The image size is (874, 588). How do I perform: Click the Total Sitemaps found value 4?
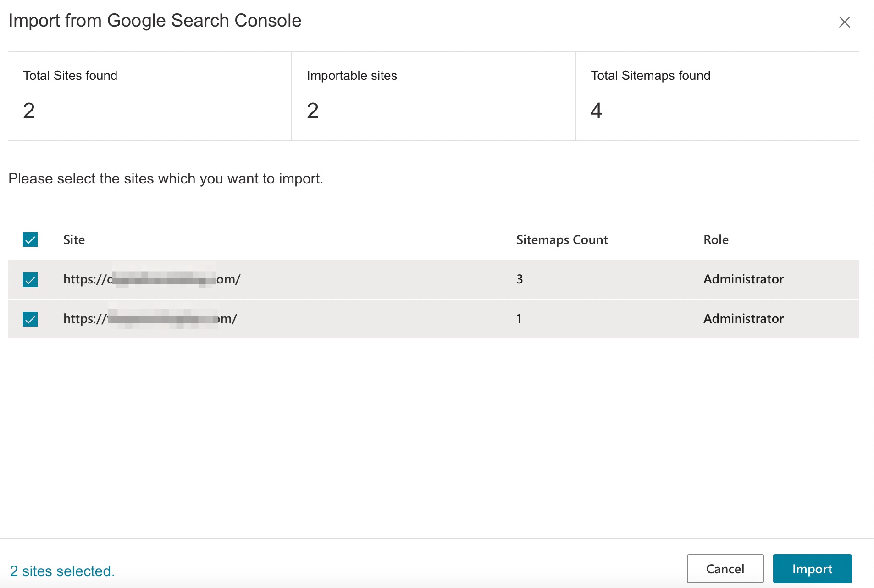[x=596, y=111]
